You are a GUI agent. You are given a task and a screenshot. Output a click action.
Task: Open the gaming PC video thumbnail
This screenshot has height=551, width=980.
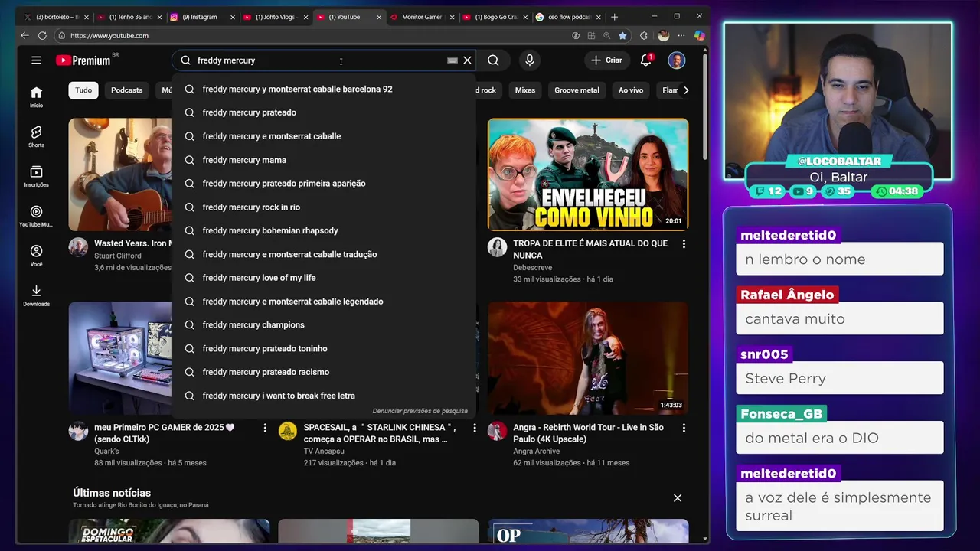point(120,358)
